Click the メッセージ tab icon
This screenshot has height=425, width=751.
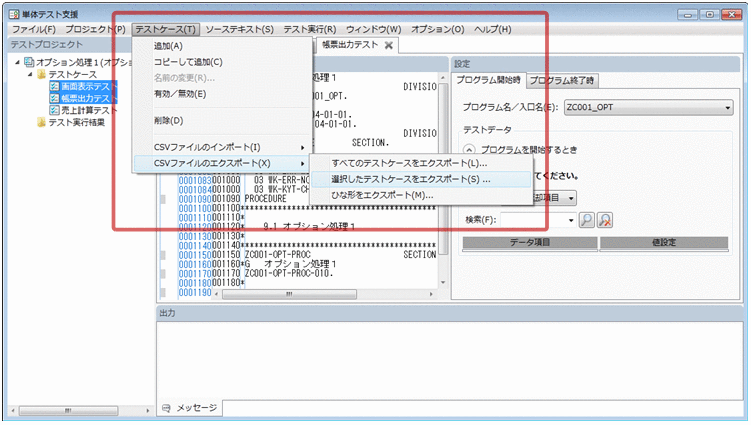tap(166, 408)
